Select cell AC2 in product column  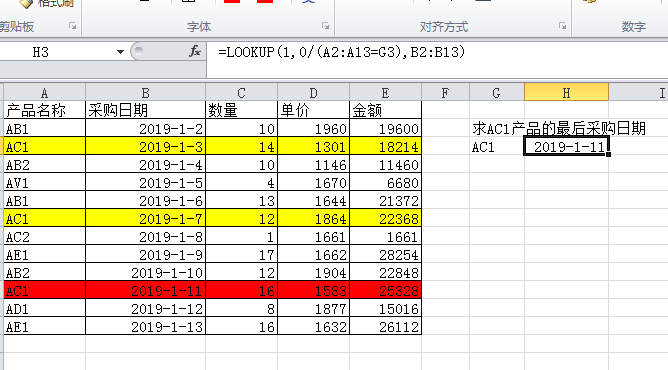[x=44, y=236]
